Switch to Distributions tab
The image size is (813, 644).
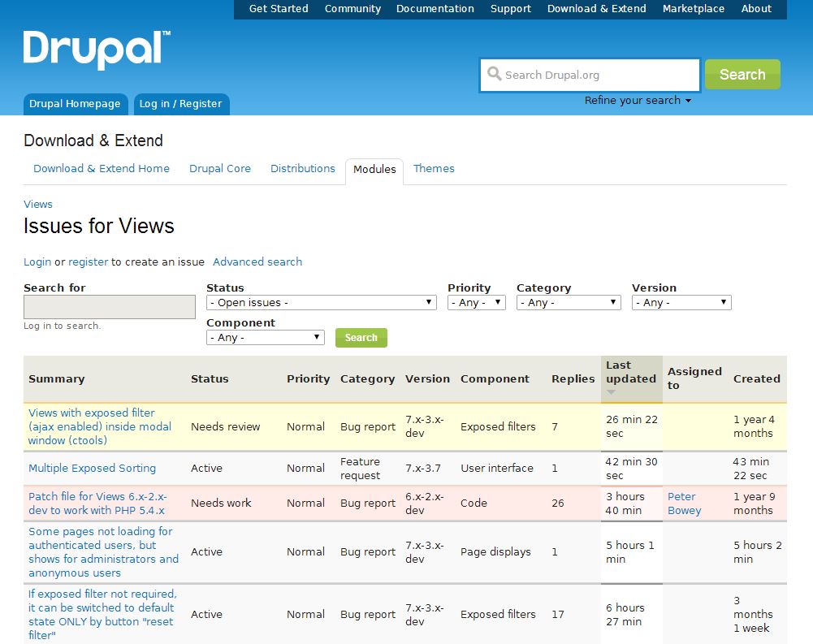click(303, 169)
